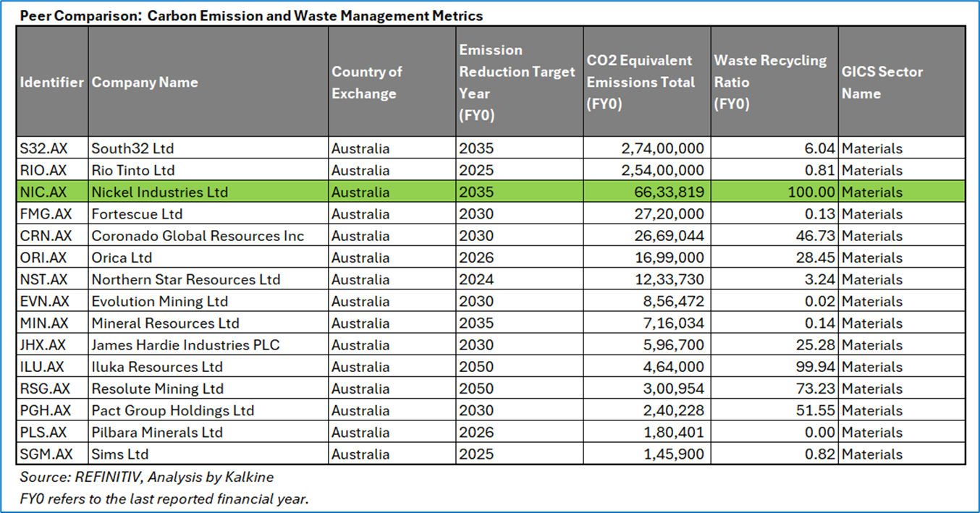Select the Fortescue Ltd company name cell
Viewport: 980px width, 513px height.
[x=137, y=214]
